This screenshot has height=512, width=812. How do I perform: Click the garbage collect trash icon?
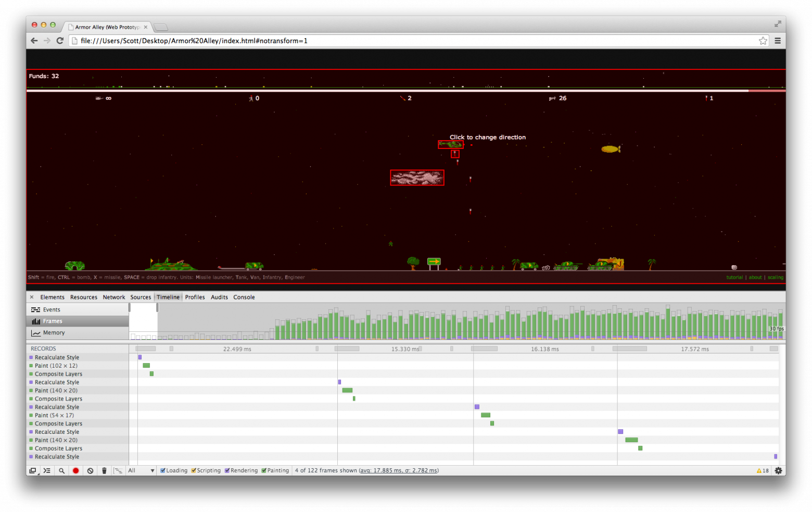[104, 471]
